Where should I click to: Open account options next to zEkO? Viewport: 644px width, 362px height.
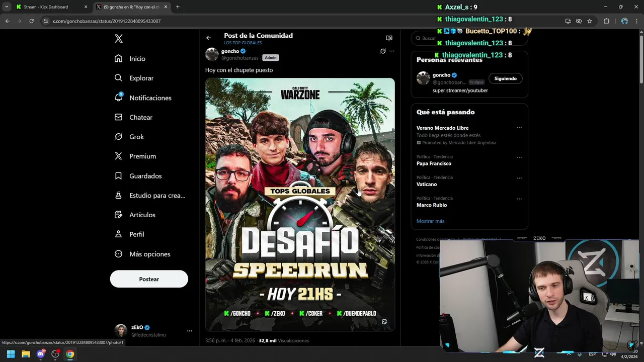190,331
